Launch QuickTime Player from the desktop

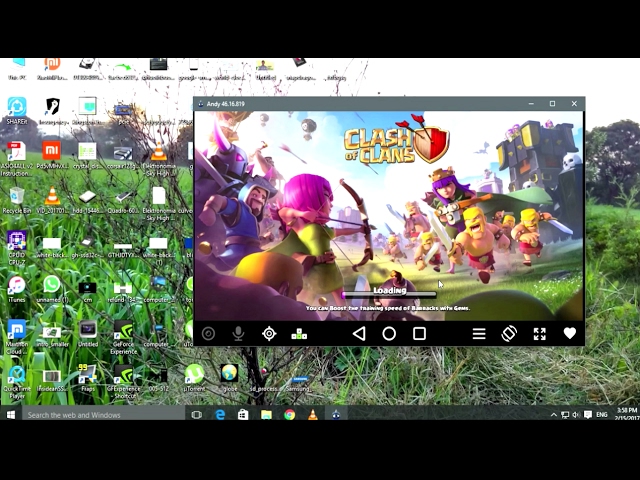coord(17,382)
